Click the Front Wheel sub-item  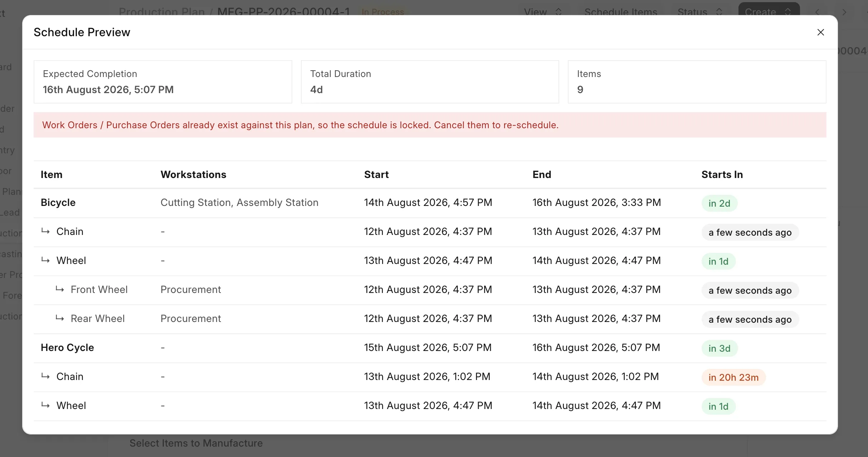click(x=99, y=289)
